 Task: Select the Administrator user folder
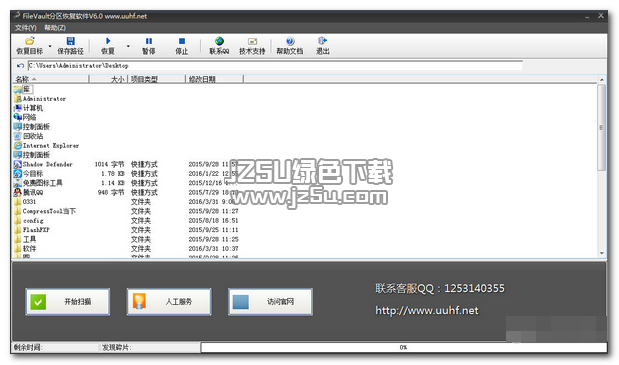point(40,99)
